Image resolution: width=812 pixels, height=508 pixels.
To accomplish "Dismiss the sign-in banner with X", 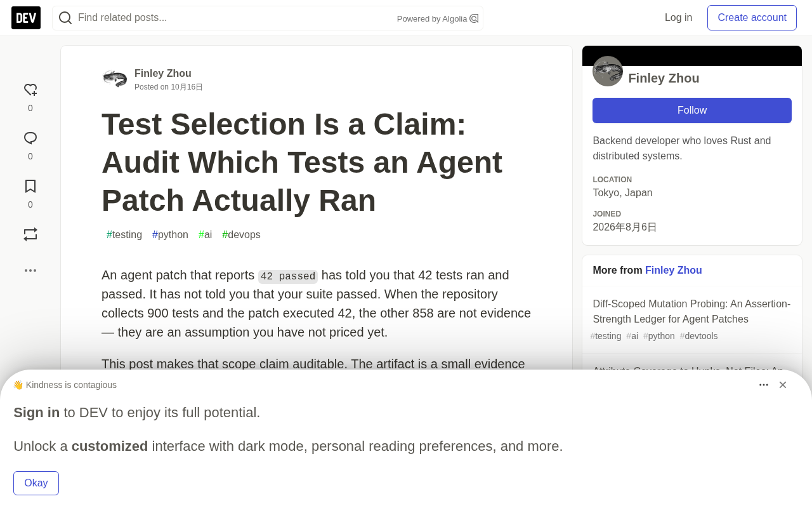I will [783, 385].
